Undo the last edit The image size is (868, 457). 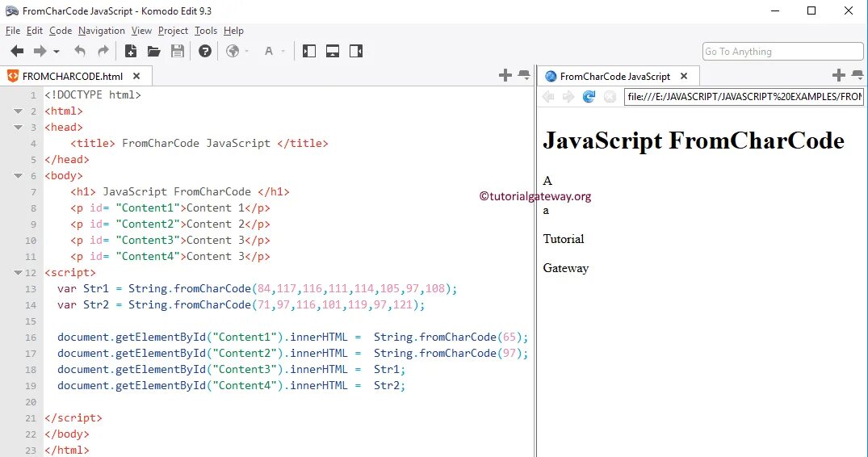(x=80, y=52)
